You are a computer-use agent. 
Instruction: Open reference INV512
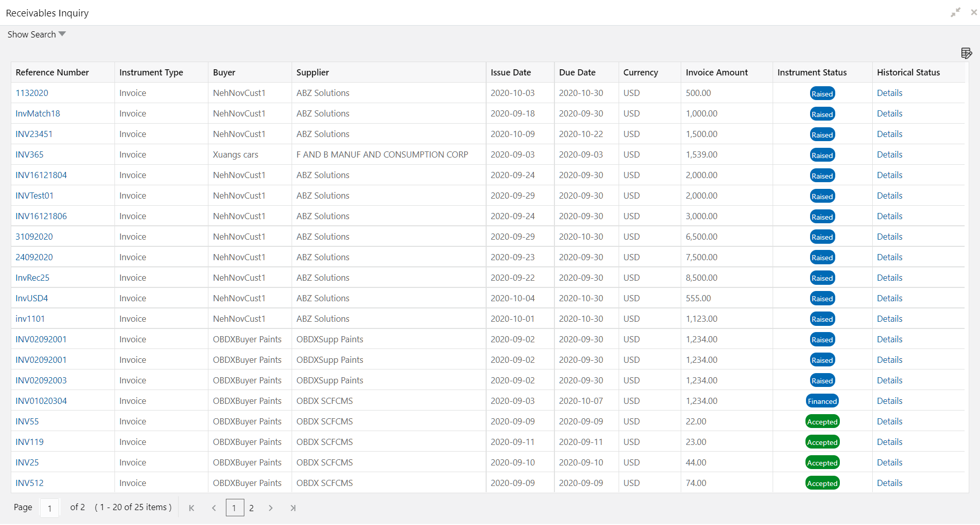point(29,483)
